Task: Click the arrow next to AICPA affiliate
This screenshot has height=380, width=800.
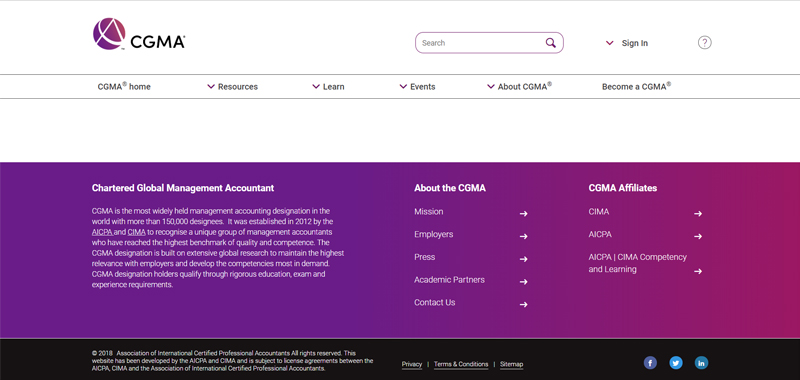Action: tap(698, 236)
